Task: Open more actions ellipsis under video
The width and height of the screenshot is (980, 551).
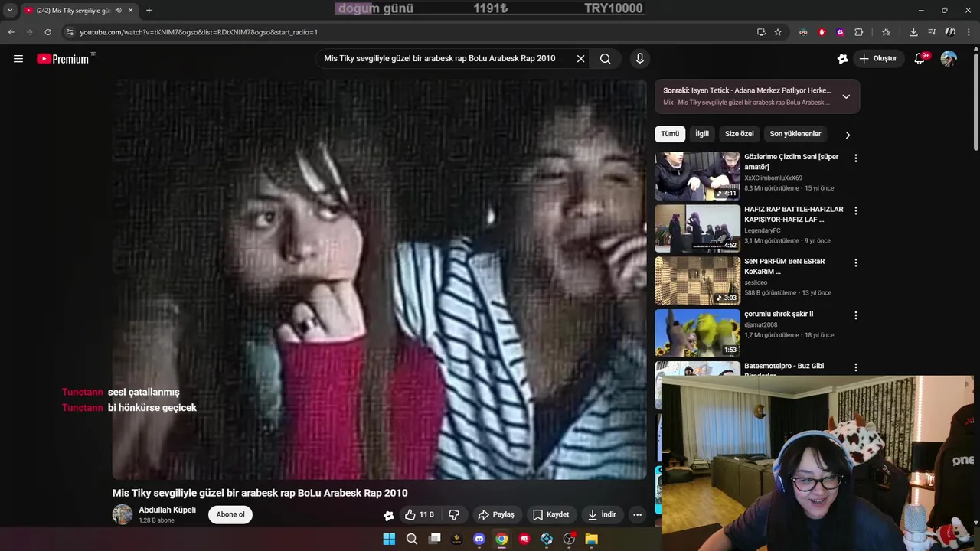Action: click(x=637, y=514)
